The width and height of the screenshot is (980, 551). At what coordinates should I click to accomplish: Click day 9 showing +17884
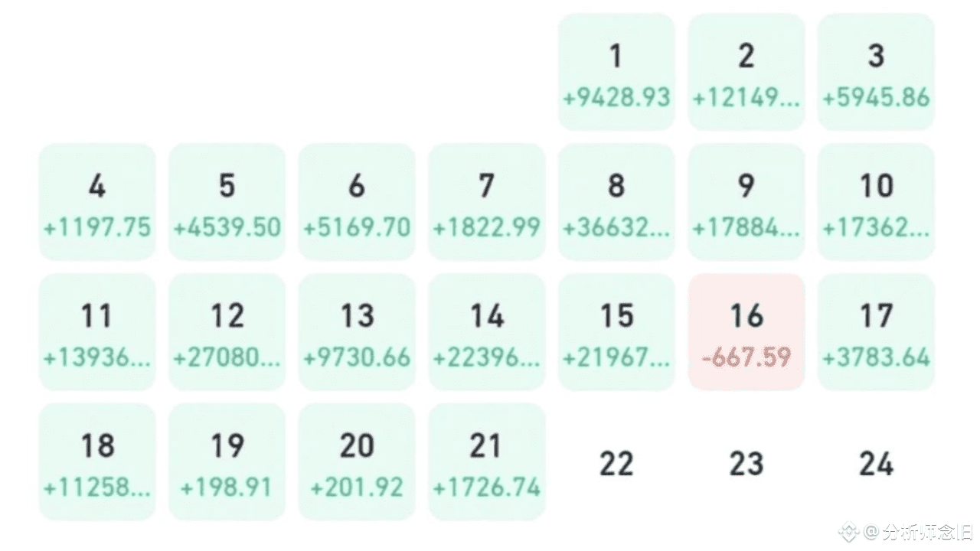pyautogui.click(x=746, y=201)
